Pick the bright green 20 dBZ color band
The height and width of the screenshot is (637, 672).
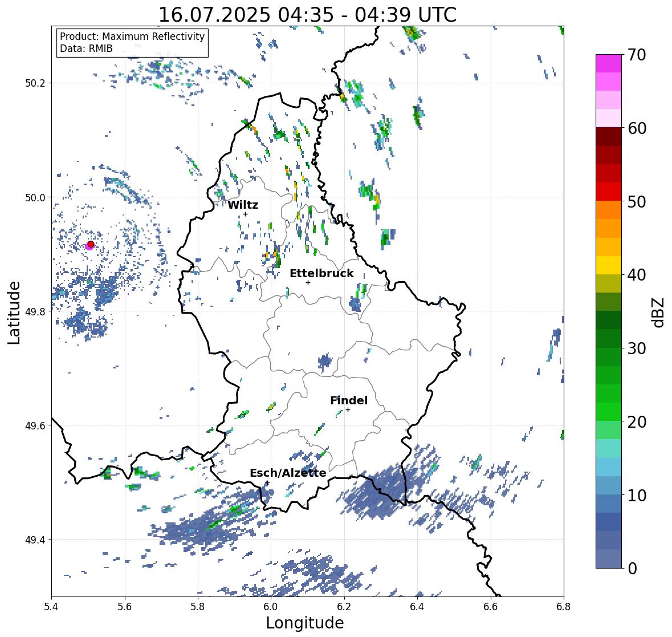pos(608,412)
